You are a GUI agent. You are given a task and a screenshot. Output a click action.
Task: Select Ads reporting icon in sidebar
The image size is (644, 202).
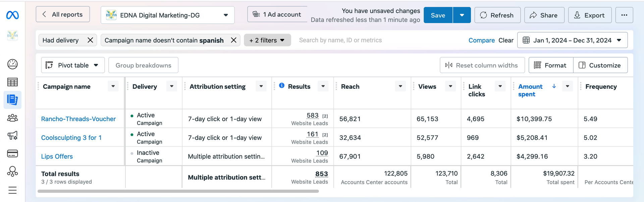pos(12,100)
